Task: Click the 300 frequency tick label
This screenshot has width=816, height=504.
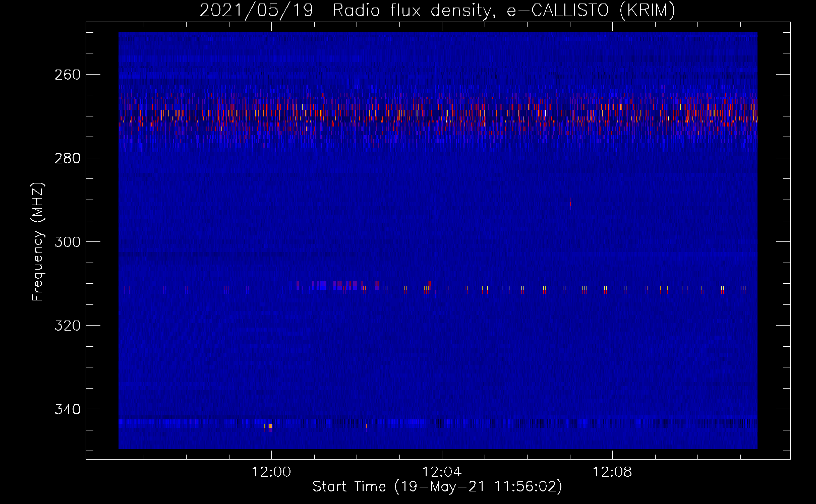Action: pos(68,242)
